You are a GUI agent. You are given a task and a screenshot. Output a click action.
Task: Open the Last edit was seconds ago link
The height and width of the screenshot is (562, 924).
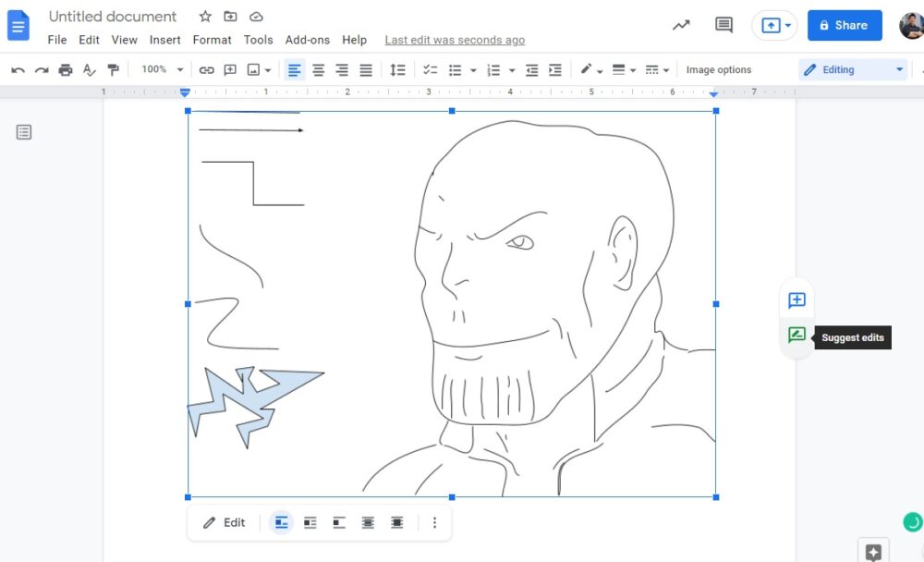click(455, 40)
